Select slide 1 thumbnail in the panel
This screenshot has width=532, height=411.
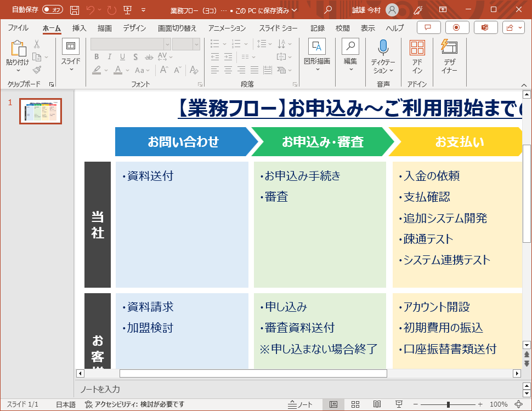[40, 111]
